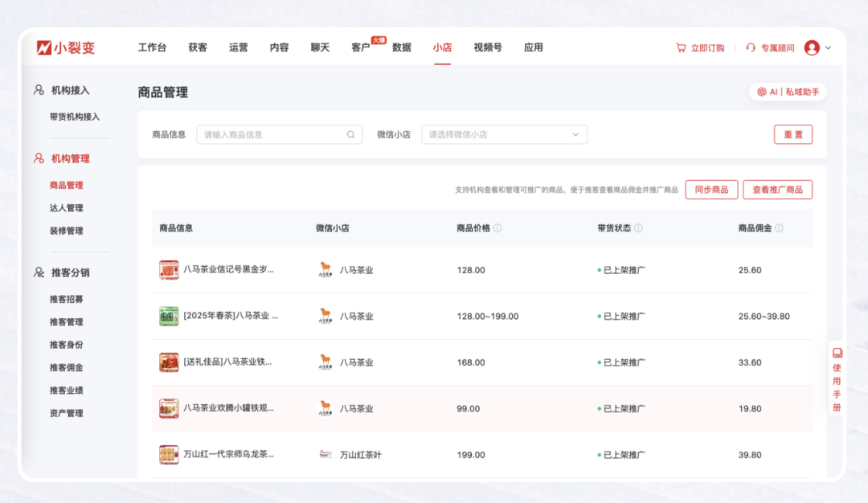868x503 pixels.
Task: Switch to the 视频号 tab
Action: pyautogui.click(x=488, y=48)
